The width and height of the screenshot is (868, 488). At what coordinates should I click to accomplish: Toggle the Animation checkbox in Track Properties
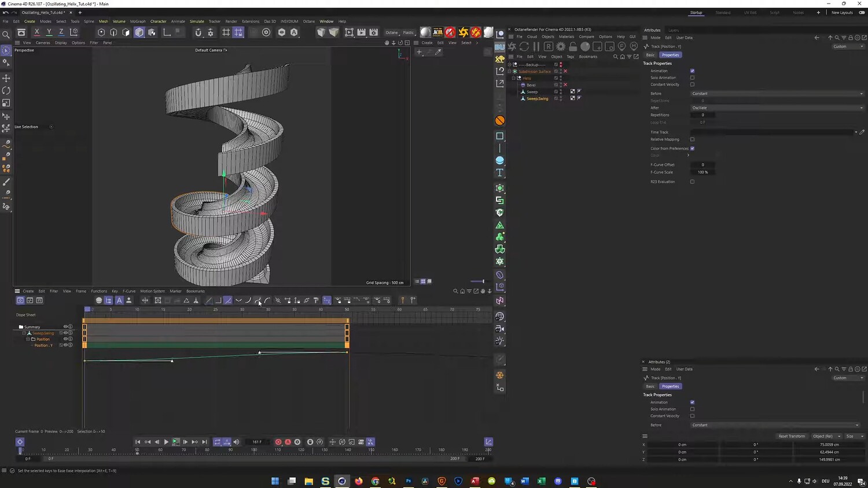click(692, 71)
